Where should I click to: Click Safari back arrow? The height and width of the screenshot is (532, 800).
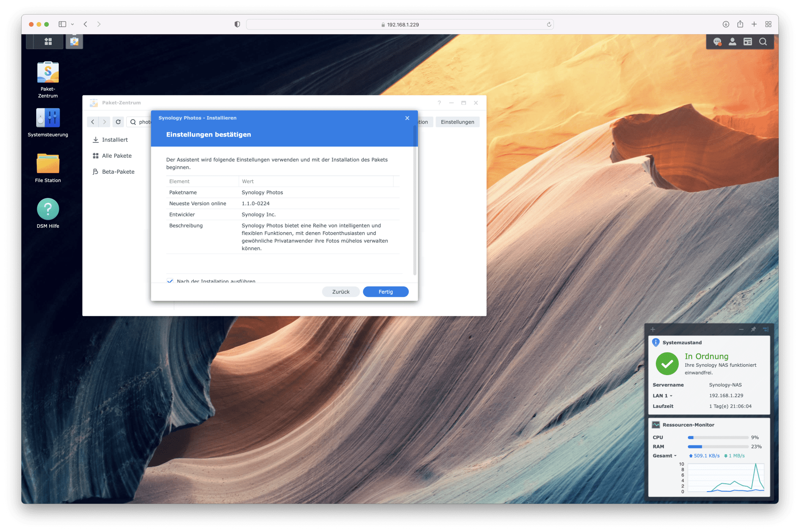click(x=85, y=24)
